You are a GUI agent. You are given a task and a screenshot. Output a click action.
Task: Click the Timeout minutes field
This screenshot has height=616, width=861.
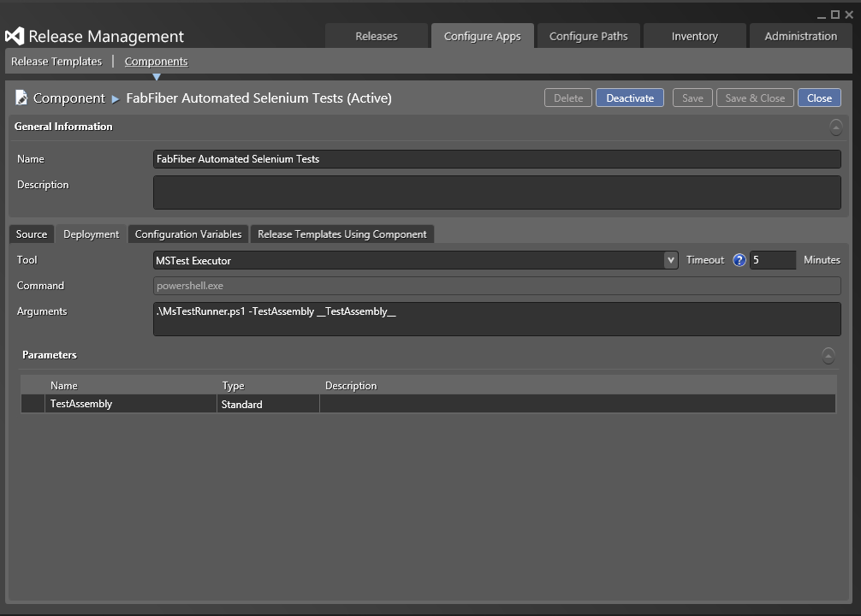tap(773, 260)
